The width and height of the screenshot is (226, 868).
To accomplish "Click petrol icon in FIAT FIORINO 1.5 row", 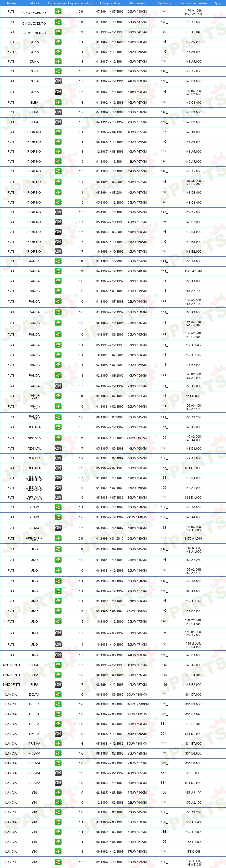I will [58, 202].
